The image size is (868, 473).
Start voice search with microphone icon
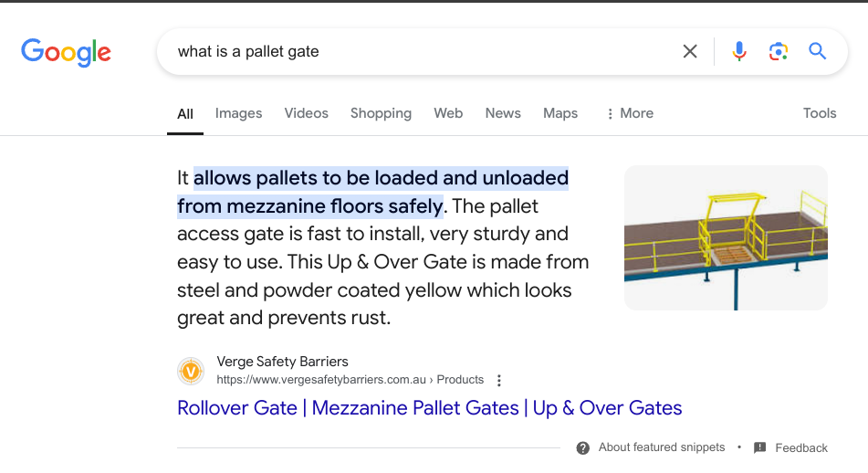click(739, 51)
